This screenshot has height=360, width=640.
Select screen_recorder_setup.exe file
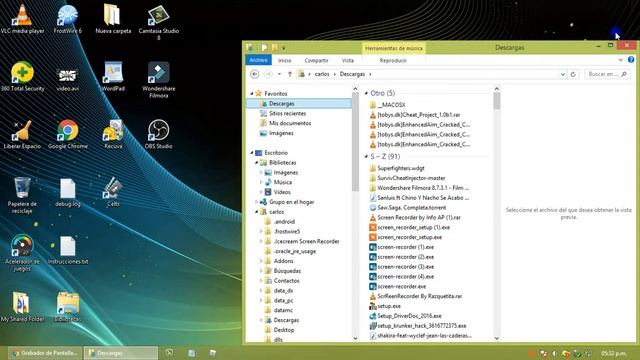409,237
